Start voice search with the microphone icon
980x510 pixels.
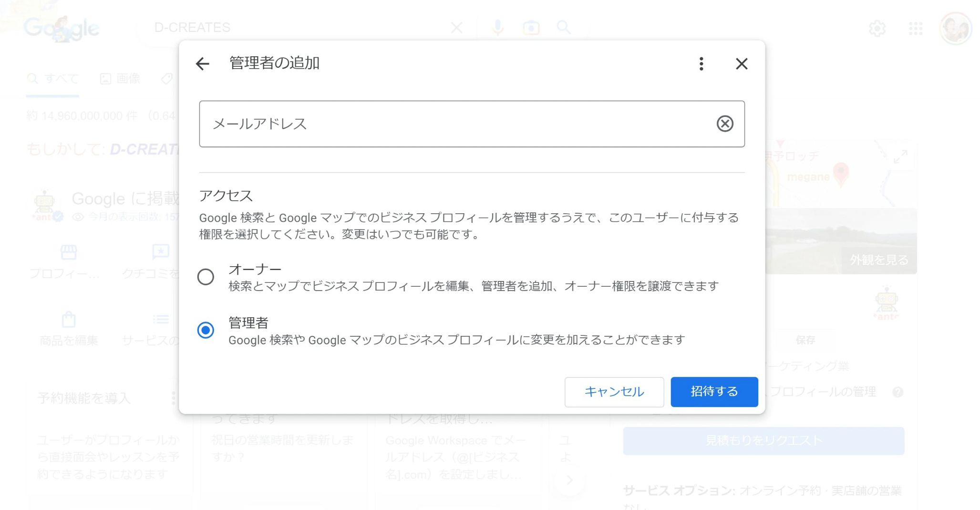[x=497, y=28]
